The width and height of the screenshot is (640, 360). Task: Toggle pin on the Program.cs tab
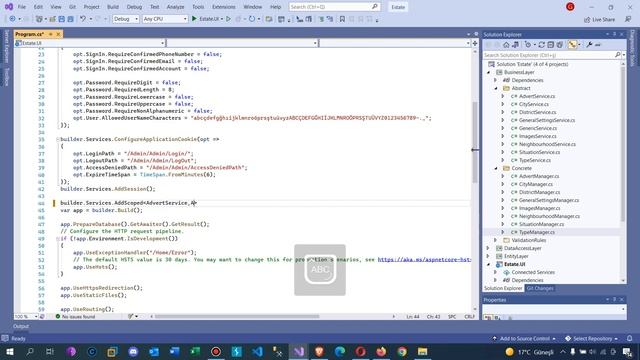click(x=51, y=34)
